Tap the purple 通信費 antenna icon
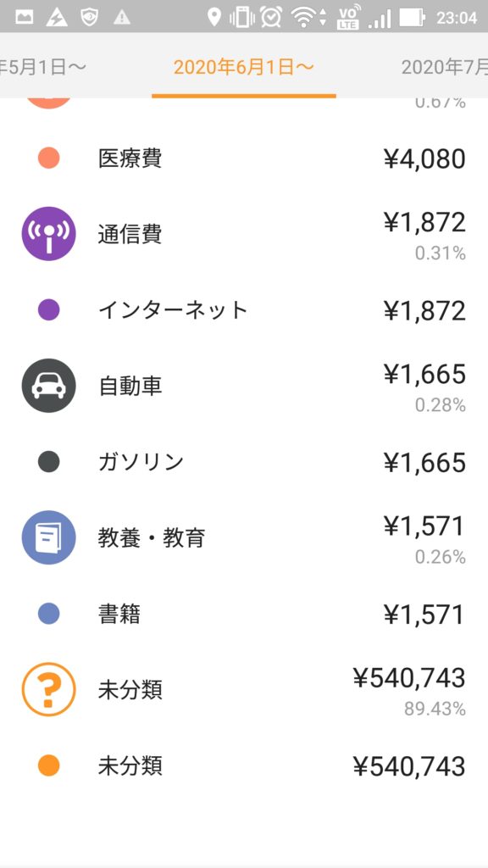This screenshot has height=868, width=488. 48,234
